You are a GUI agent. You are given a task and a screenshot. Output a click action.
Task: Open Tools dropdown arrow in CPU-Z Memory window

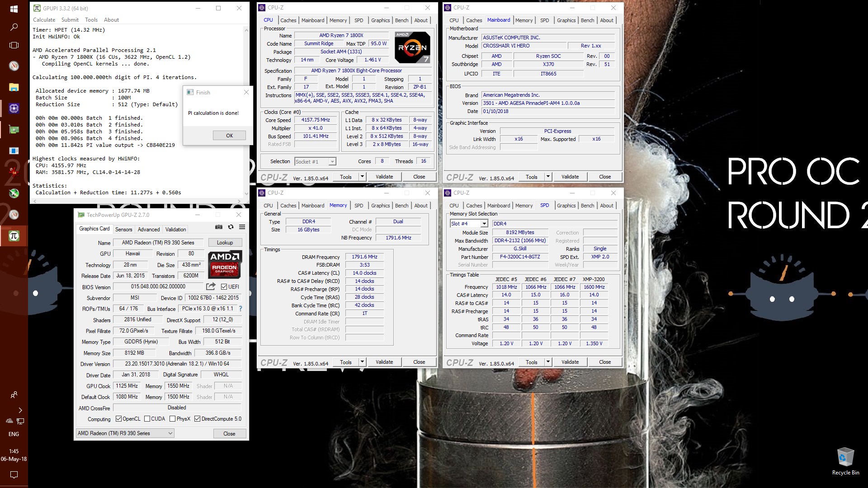362,362
